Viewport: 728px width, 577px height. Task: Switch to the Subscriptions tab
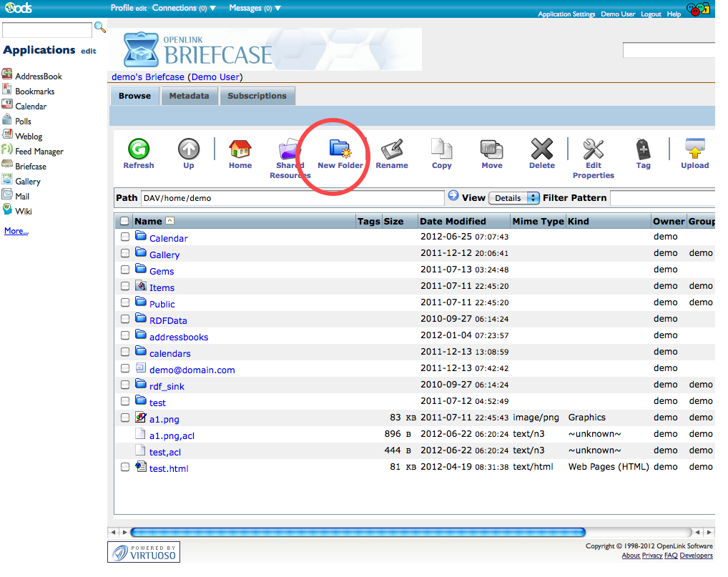[x=257, y=96]
